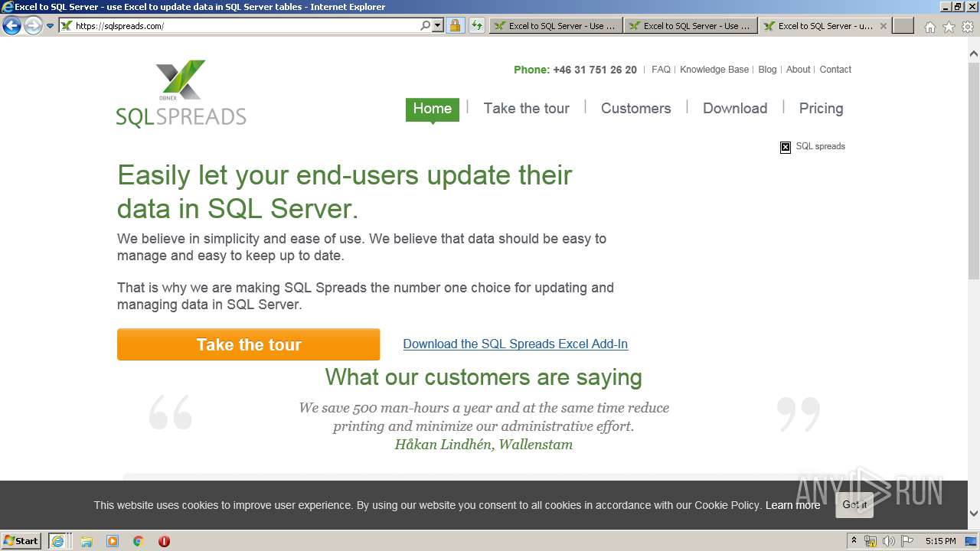The width and height of the screenshot is (980, 551).
Task: Click the page scrollbar up arrow
Action: [974, 54]
